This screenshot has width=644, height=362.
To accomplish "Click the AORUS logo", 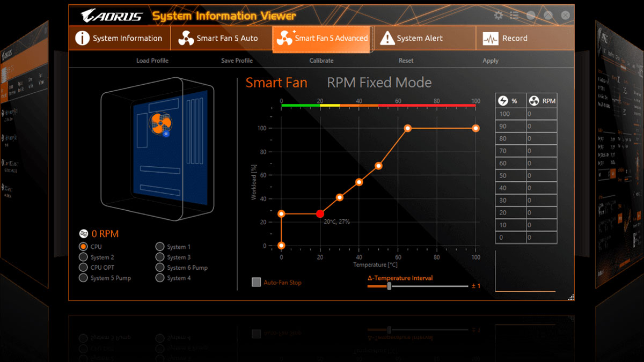I will click(112, 16).
